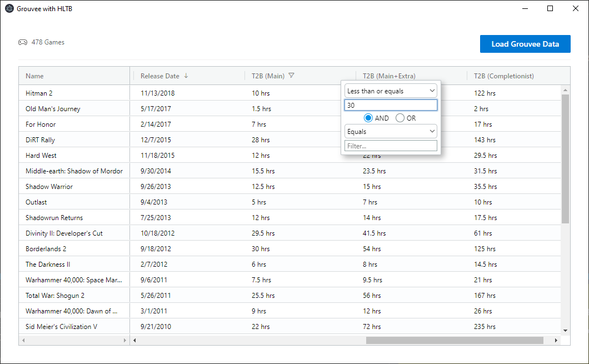This screenshot has height=364, width=589.
Task: Click the right arrow of the main horizontal scrollbar
Action: tap(556, 340)
